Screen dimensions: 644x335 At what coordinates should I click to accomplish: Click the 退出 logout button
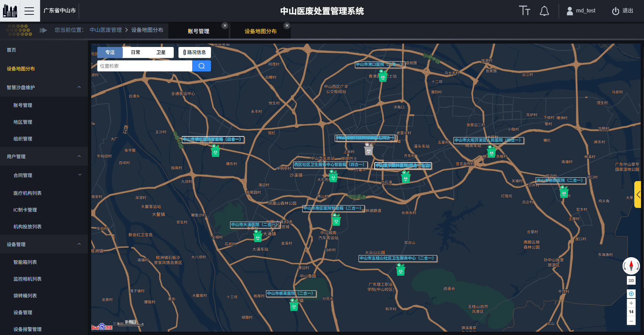(x=623, y=11)
